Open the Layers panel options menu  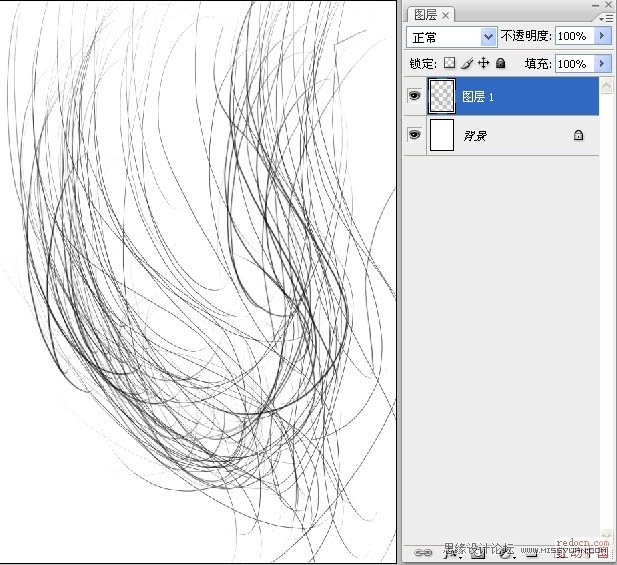pyautogui.click(x=606, y=18)
